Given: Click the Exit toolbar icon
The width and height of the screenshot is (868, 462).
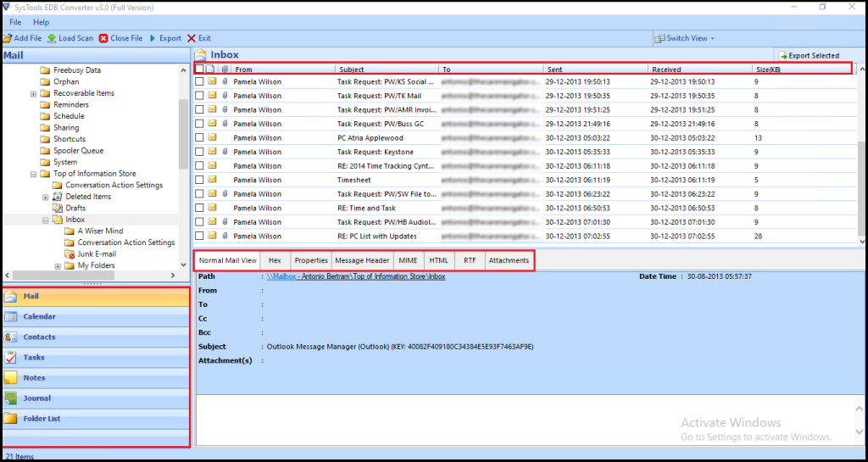Looking at the screenshot, I should [192, 38].
